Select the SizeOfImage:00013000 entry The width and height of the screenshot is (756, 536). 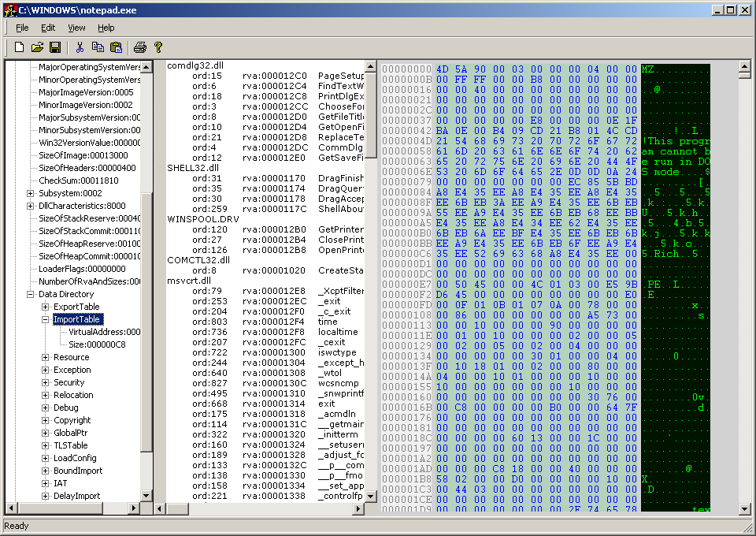[83, 155]
